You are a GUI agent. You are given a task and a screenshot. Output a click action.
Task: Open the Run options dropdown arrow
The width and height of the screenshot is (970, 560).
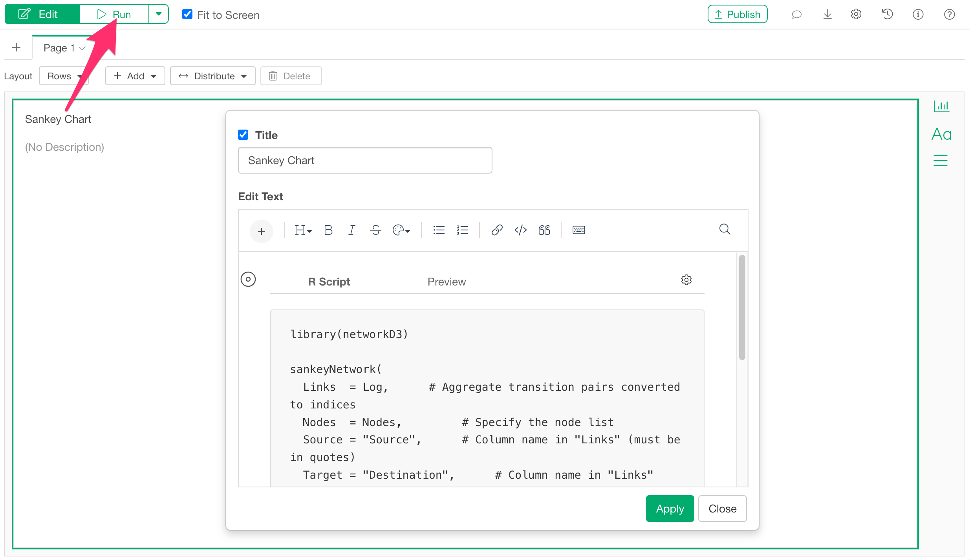click(x=159, y=14)
